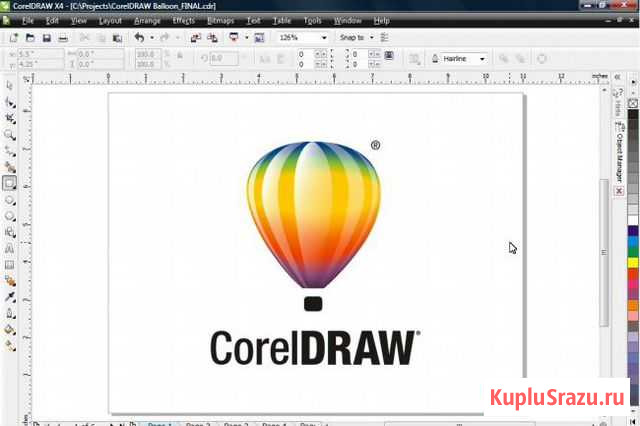Open the 126% zoom level dropdown
The width and height of the screenshot is (640, 426).
[324, 38]
